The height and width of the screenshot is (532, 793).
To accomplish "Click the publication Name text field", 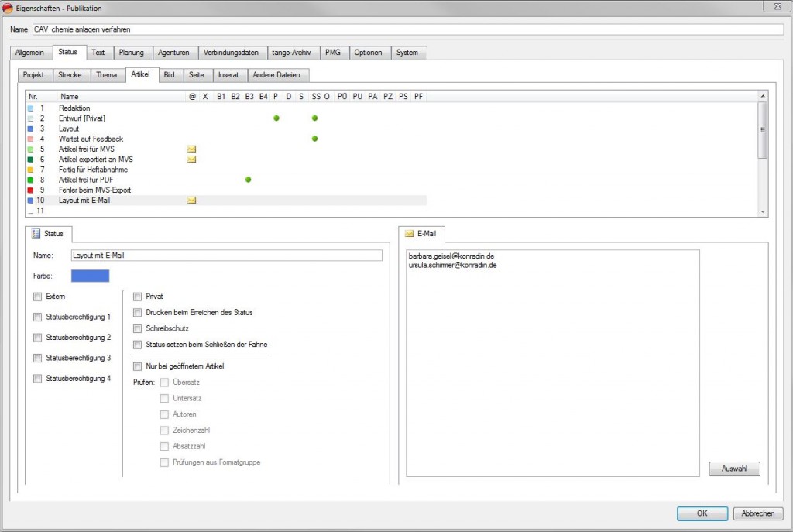I will pos(407,29).
